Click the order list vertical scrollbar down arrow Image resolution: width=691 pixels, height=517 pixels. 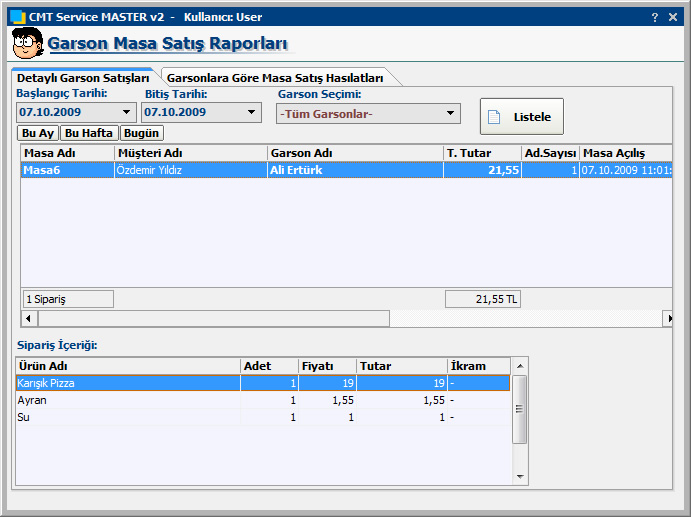(x=519, y=475)
